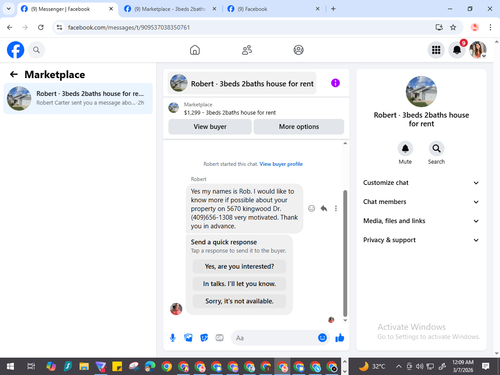The image size is (500, 375).
Task: Mute the conversation with the bell icon
Action: click(405, 148)
